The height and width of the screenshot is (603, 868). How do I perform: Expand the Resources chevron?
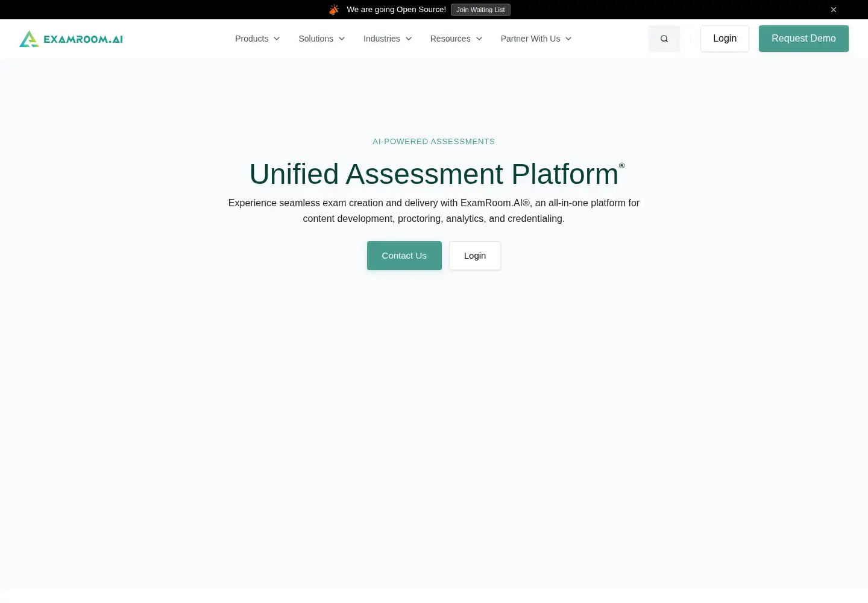point(479,39)
